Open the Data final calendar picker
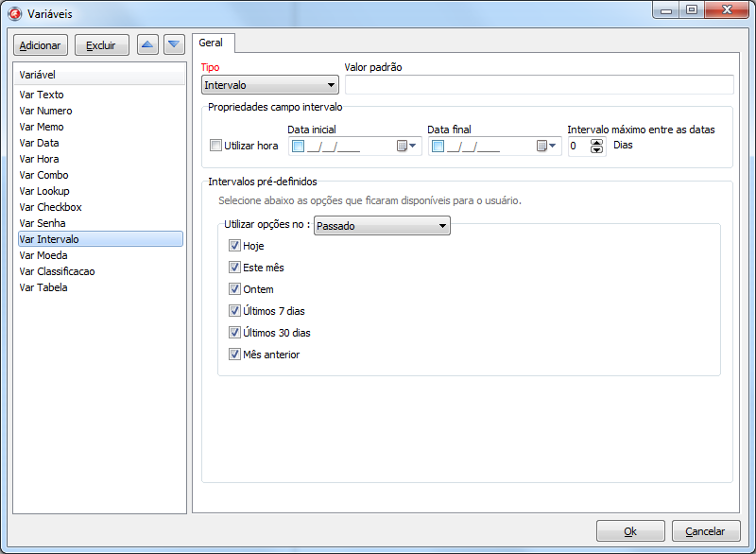Screen dimensions: 756x554 546,146
